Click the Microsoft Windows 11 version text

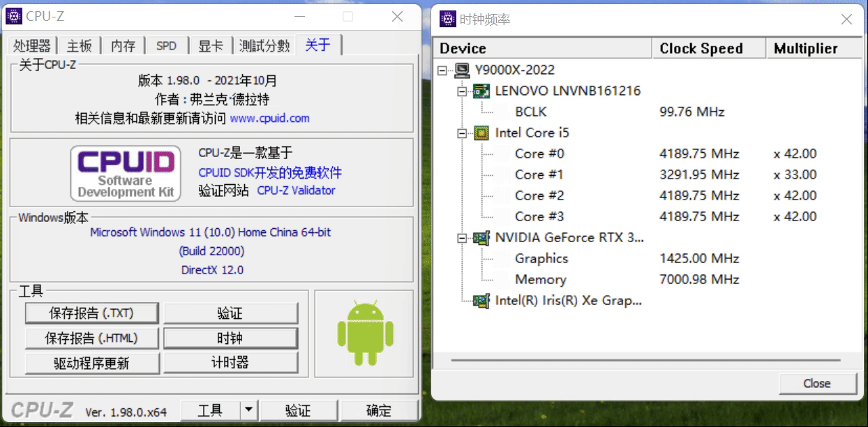click(211, 232)
